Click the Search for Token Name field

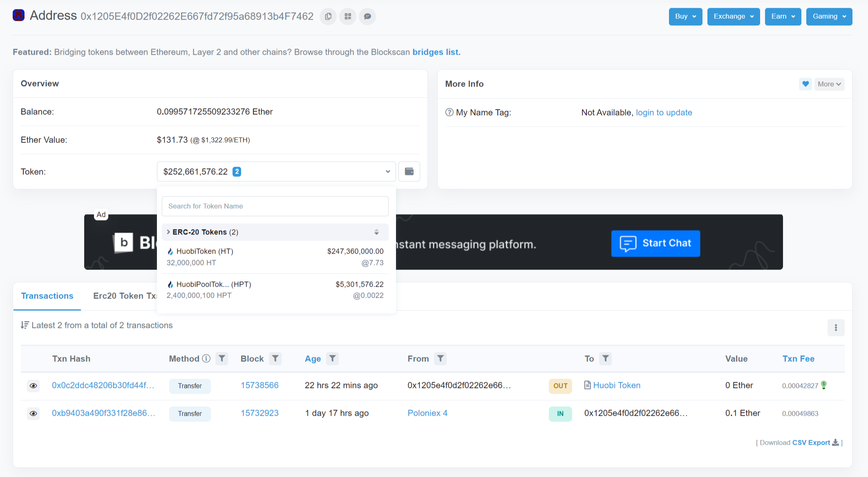pos(275,206)
